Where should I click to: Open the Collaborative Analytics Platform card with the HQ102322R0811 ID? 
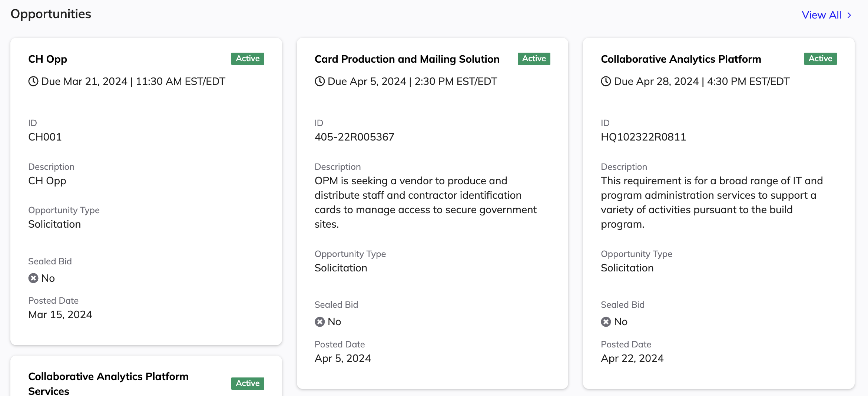click(681, 59)
